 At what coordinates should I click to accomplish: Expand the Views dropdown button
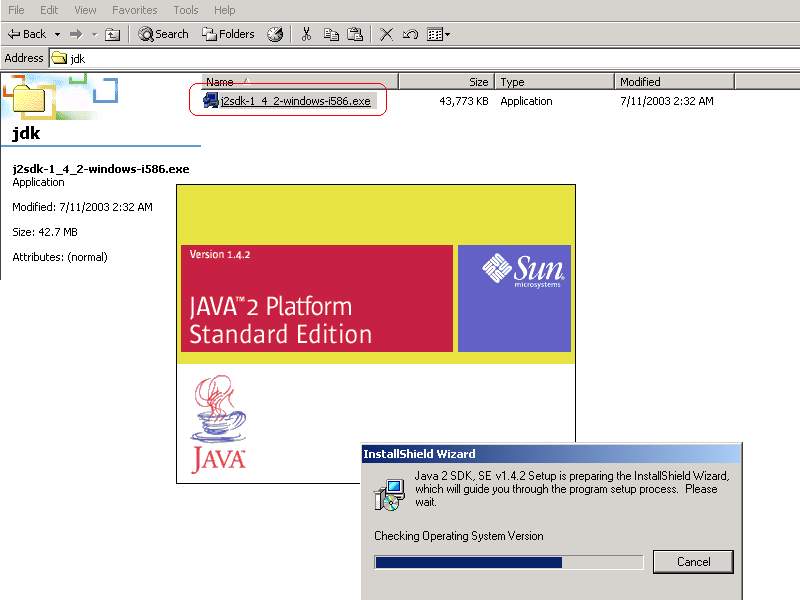coord(439,34)
